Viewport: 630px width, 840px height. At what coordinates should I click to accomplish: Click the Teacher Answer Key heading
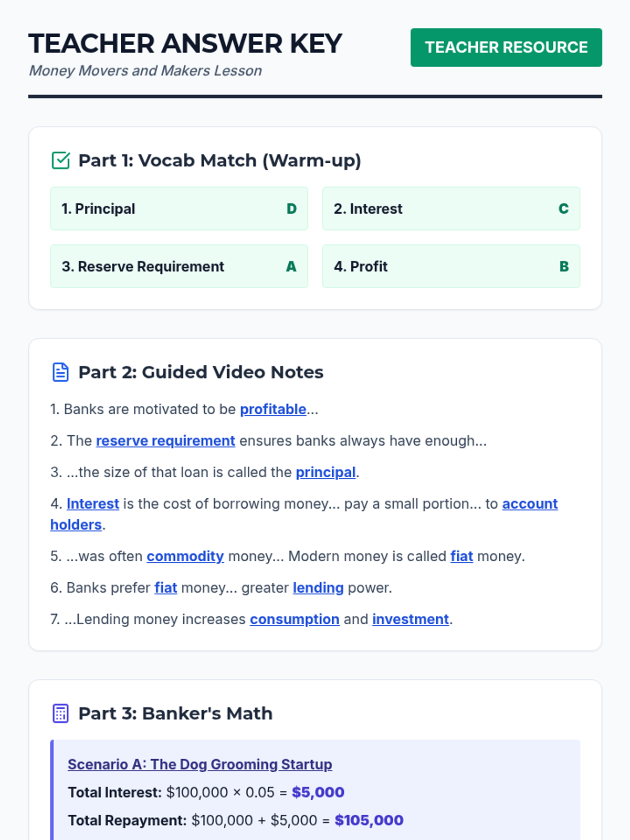(x=185, y=44)
